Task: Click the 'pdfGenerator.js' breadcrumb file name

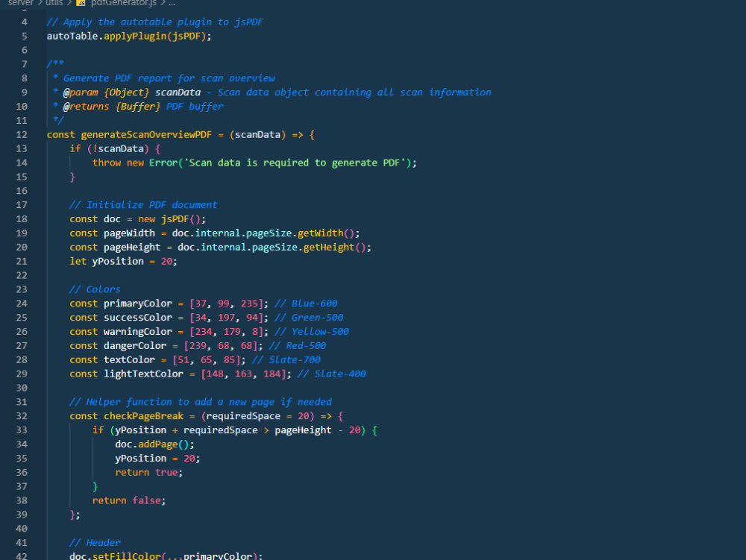Action: point(123,3)
